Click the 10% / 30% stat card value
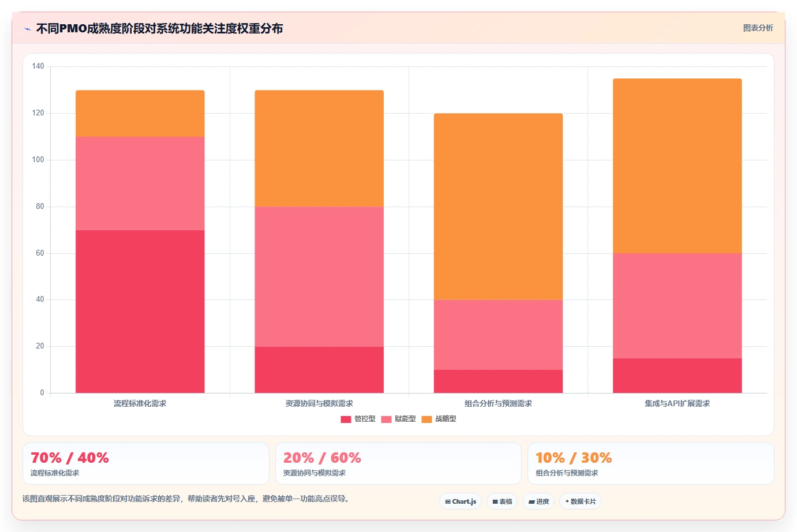Screen dimensions: 797x532 click(x=574, y=458)
